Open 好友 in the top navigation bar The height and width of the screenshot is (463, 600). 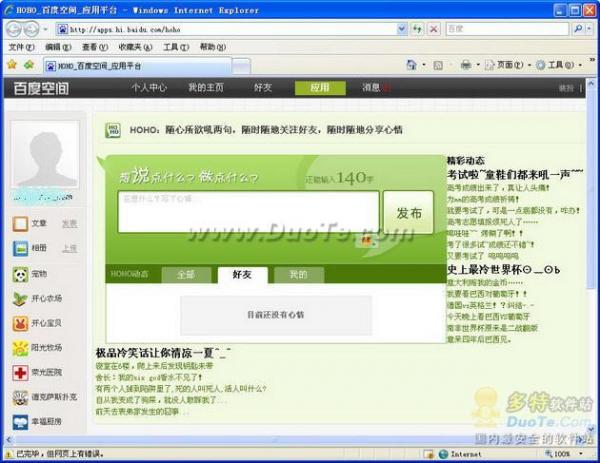coord(262,88)
